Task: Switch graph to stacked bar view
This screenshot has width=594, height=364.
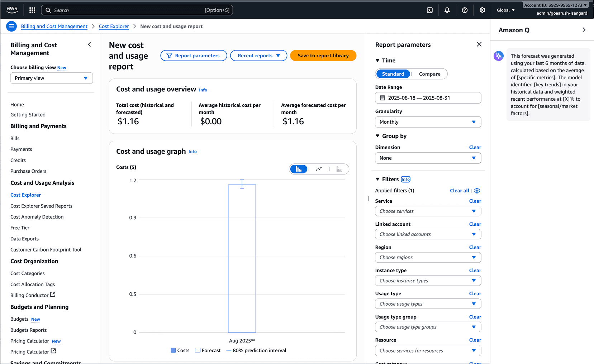Action: pos(339,169)
